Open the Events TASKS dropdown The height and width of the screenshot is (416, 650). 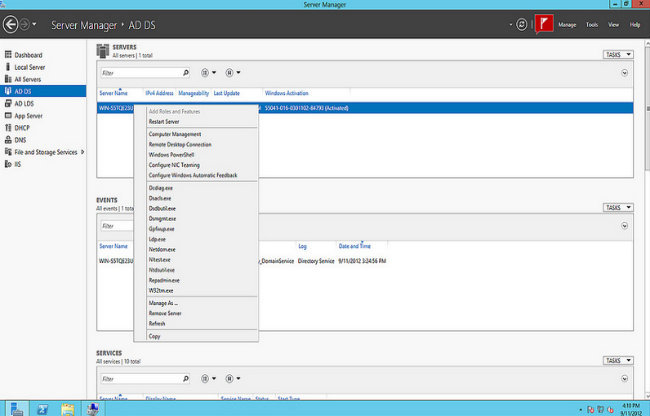[617, 208]
